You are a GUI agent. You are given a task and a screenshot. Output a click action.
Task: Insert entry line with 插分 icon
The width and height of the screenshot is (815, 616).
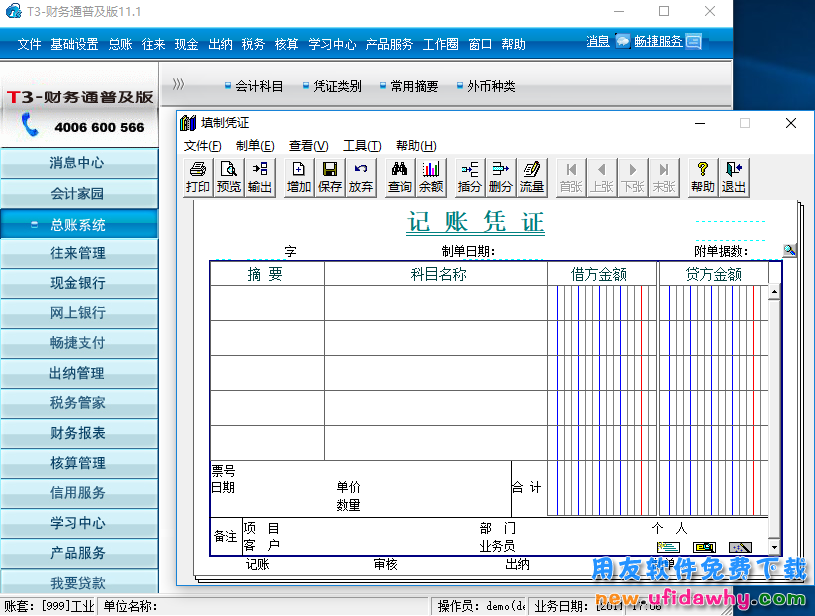tap(469, 177)
